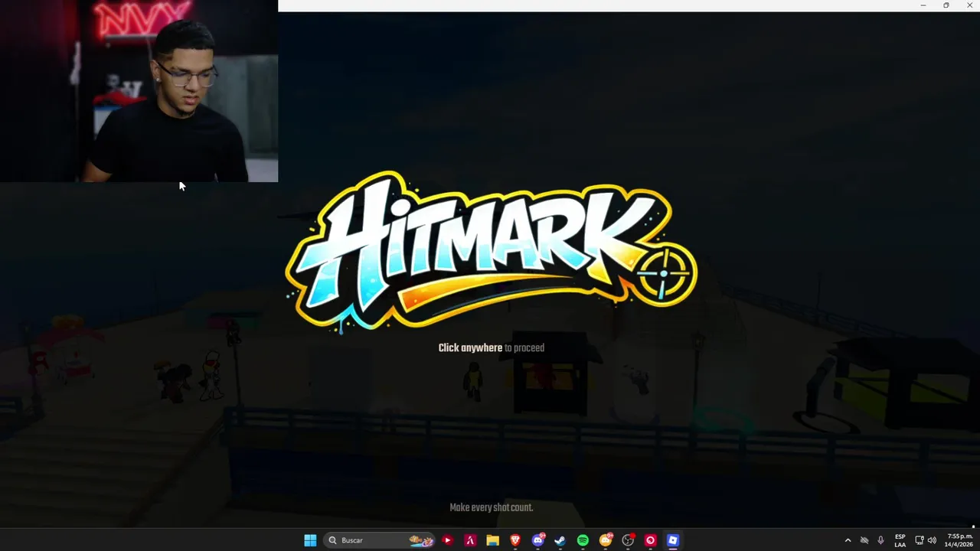Screen dimensions: 980x551
Task: Click the "Make every shot count." tagline
Action: 491,507
